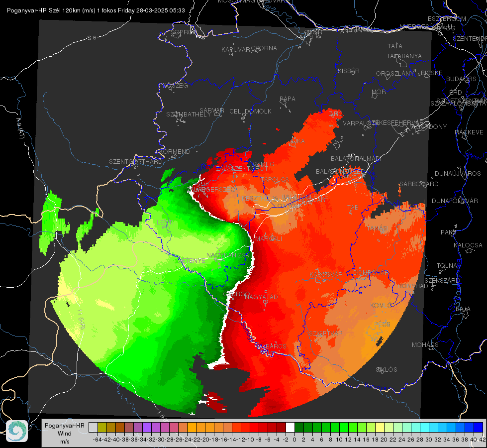Click the SZENTGOTTHARD city label
The image size is (487, 448).
click(136, 162)
